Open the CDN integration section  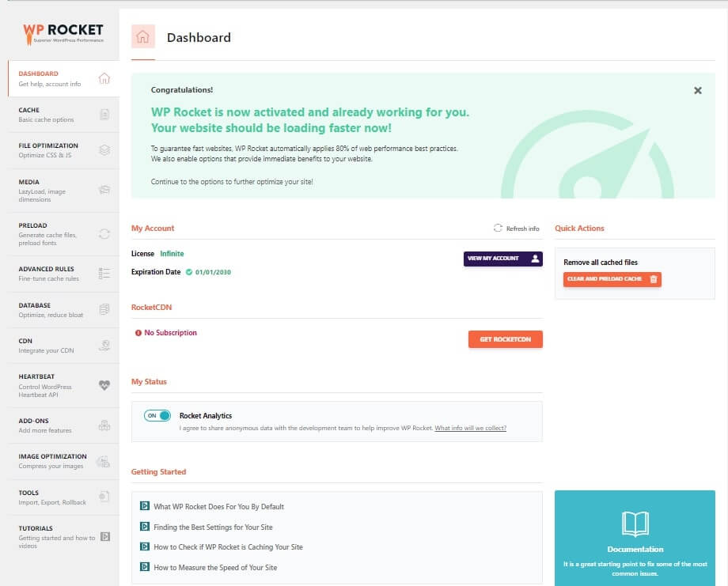(x=63, y=346)
